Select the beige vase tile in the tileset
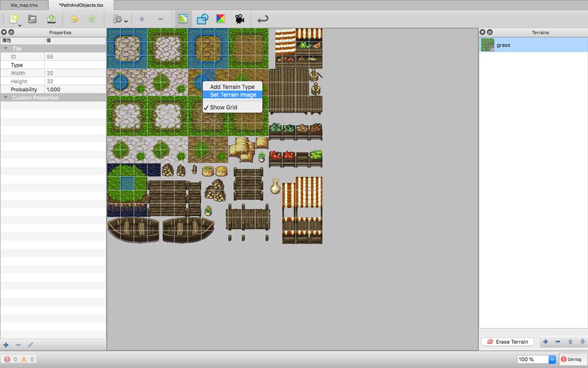The width and height of the screenshot is (588, 368). 275,186
